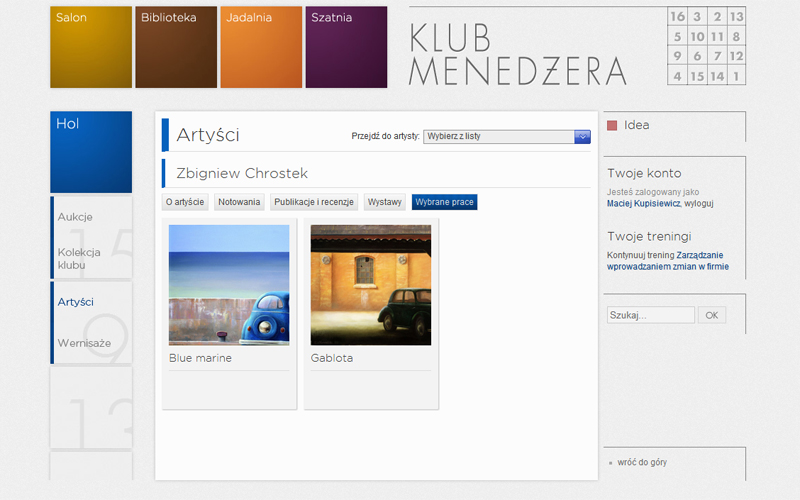The width and height of the screenshot is (800, 500).
Task: Switch to the 'O artyście' tab
Action: 185,202
